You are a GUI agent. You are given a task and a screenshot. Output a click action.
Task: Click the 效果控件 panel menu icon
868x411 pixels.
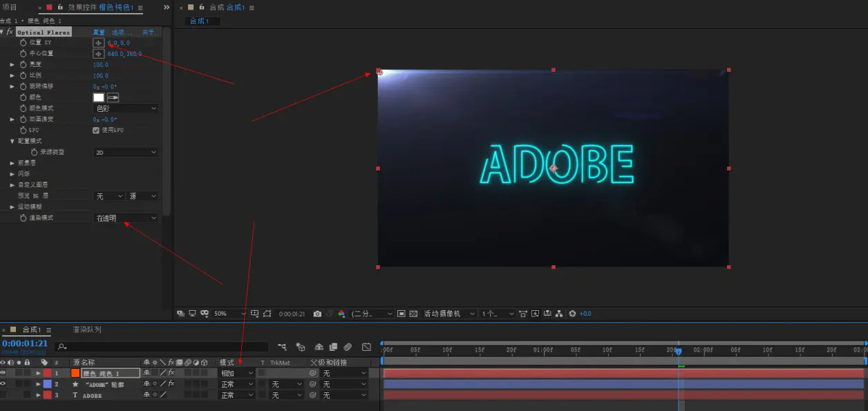140,8
